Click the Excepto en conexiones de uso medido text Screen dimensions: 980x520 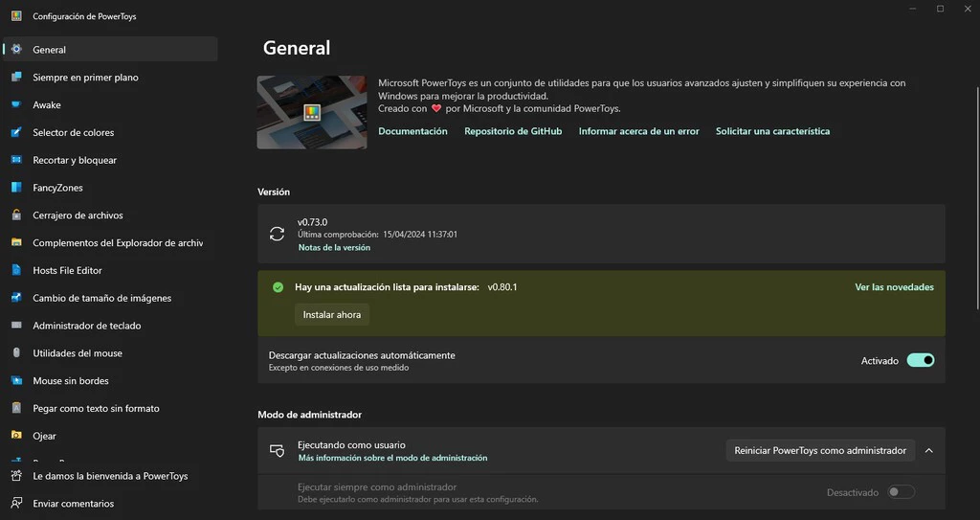point(339,368)
